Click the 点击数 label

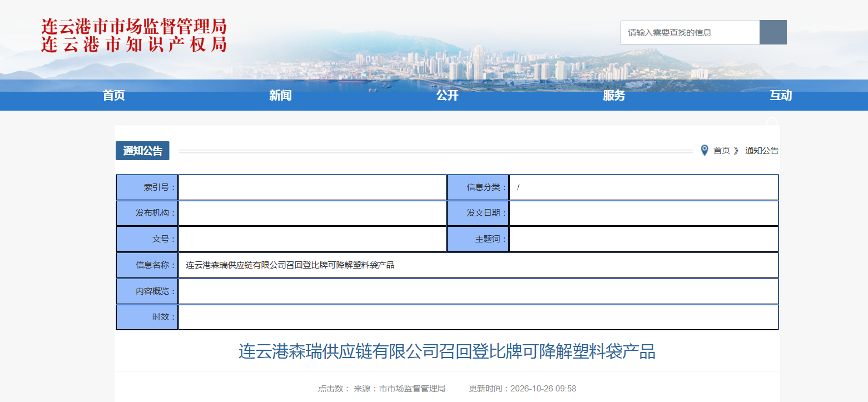(x=334, y=389)
